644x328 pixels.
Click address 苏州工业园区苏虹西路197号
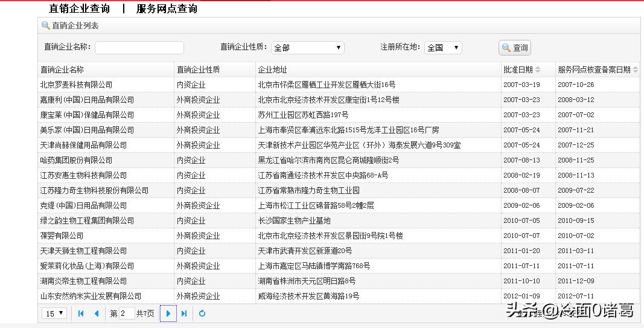(303, 115)
